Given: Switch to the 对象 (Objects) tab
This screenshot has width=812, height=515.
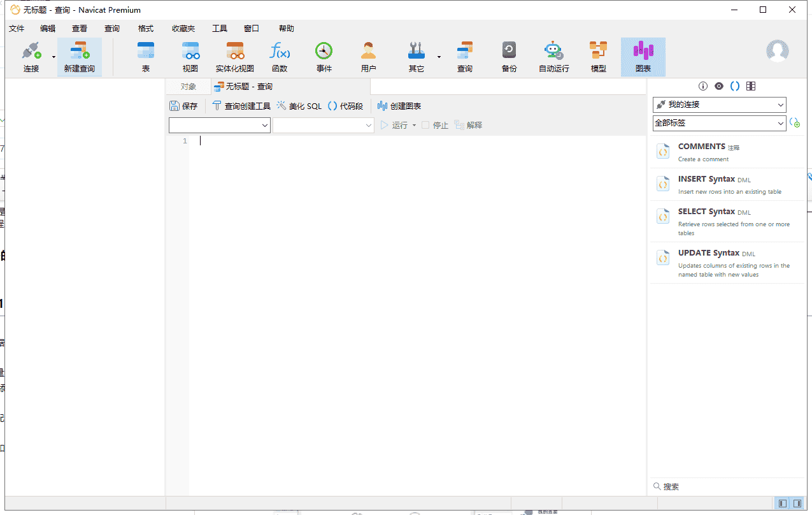Looking at the screenshot, I should 188,87.
